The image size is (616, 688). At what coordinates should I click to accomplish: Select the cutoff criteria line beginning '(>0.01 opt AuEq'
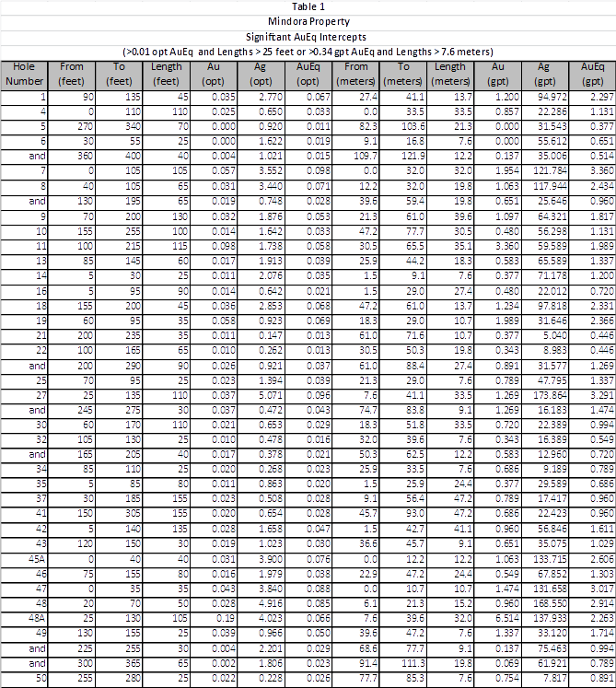click(x=308, y=52)
